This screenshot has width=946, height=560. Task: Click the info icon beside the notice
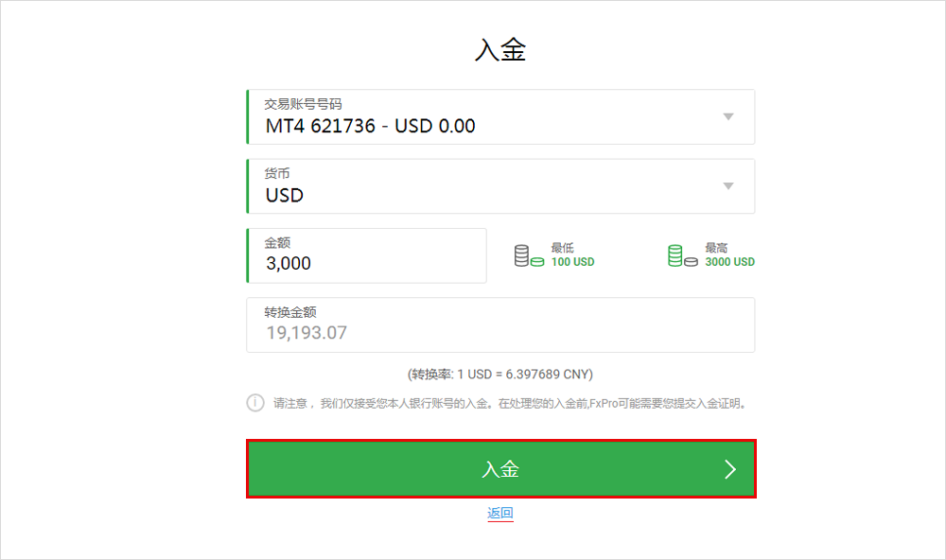[255, 403]
